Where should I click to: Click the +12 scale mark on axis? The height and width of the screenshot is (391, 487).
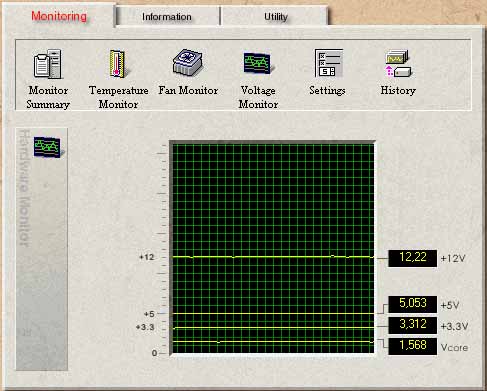tap(147, 257)
